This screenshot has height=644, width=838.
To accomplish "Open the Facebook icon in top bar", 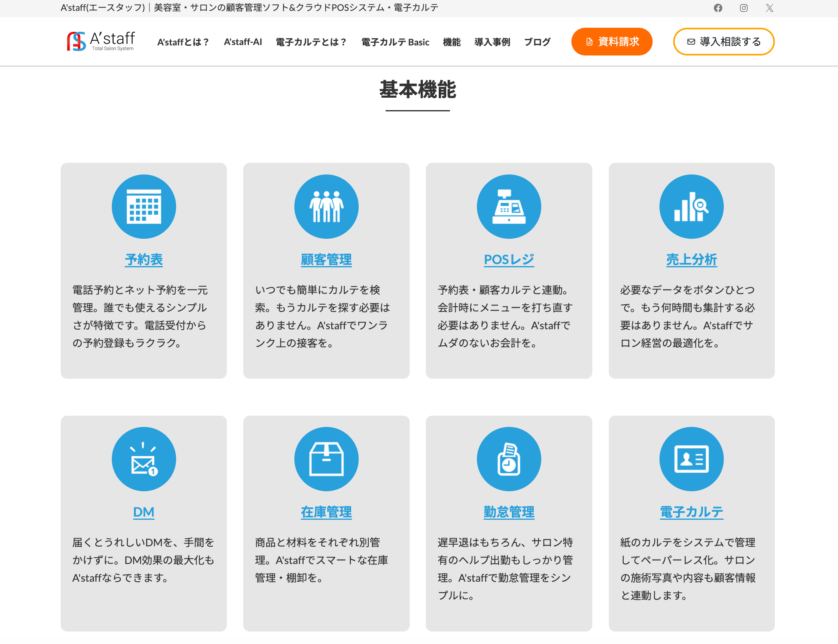I will click(x=718, y=8).
